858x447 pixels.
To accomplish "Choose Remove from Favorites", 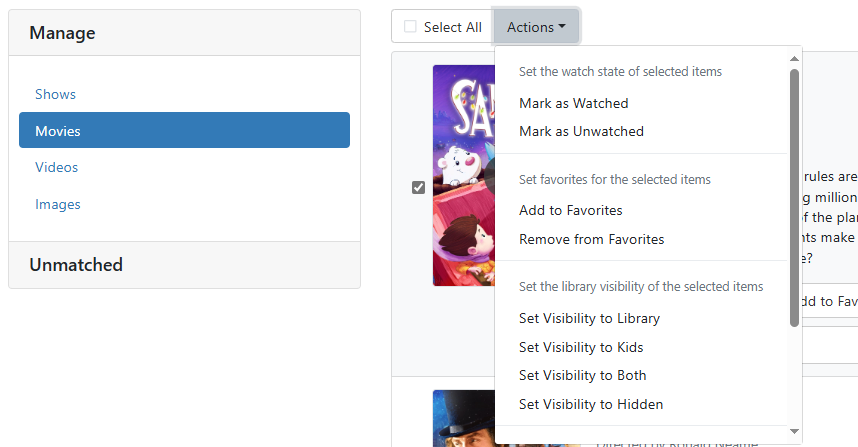I will click(x=591, y=239).
